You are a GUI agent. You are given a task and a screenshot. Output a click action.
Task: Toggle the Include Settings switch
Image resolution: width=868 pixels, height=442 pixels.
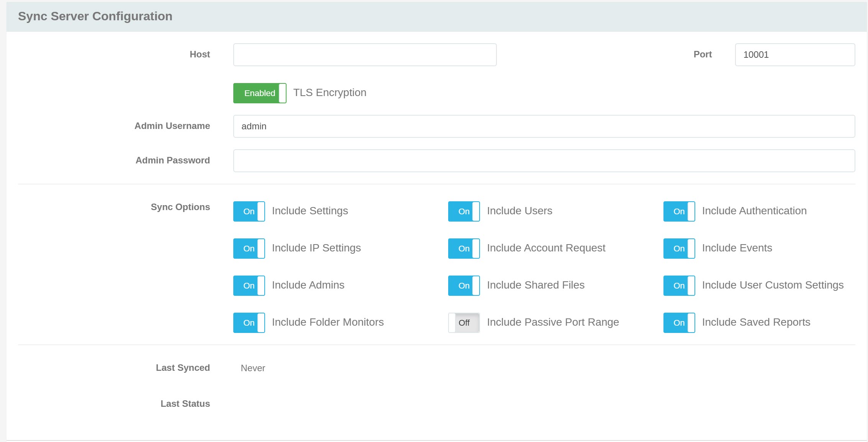(x=249, y=211)
